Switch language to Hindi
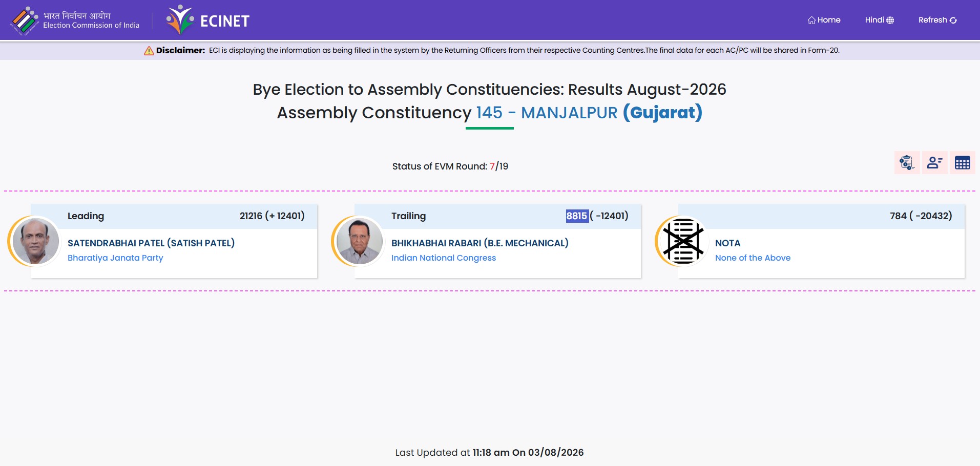 point(879,20)
